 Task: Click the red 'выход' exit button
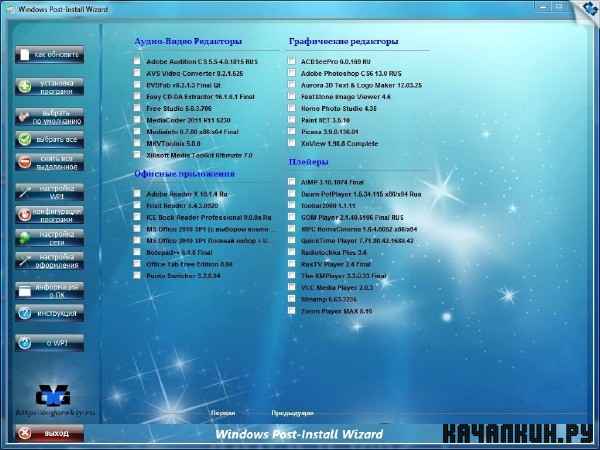(50, 433)
